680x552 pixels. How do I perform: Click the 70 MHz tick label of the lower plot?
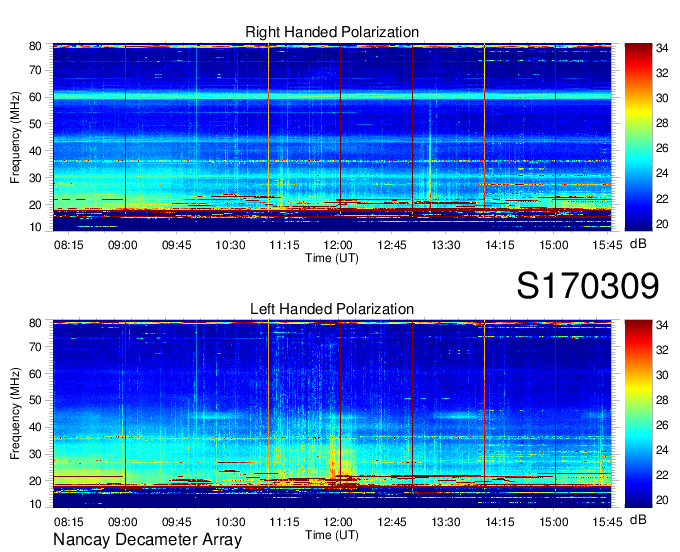point(35,347)
